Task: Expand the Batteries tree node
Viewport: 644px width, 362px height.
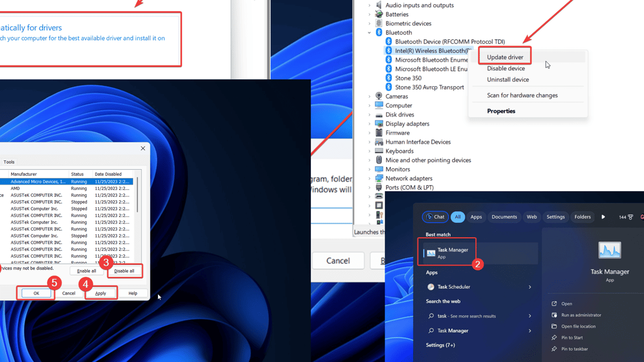Action: coord(369,14)
